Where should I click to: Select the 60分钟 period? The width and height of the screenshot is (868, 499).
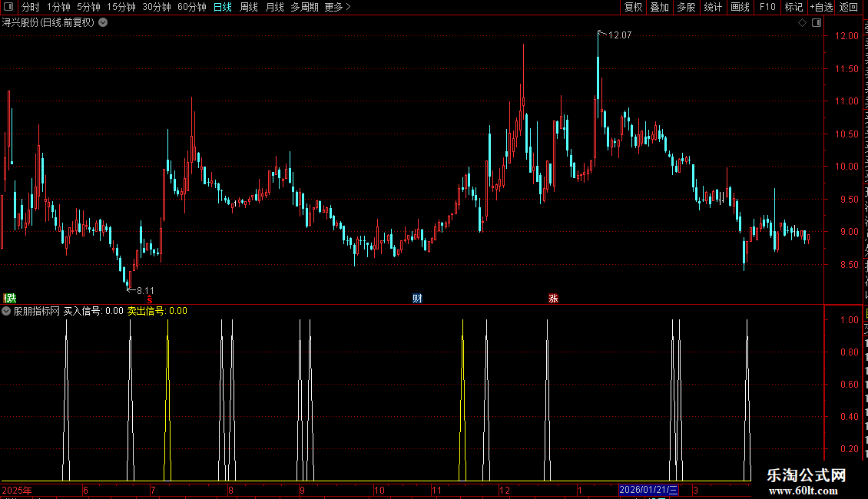192,7
